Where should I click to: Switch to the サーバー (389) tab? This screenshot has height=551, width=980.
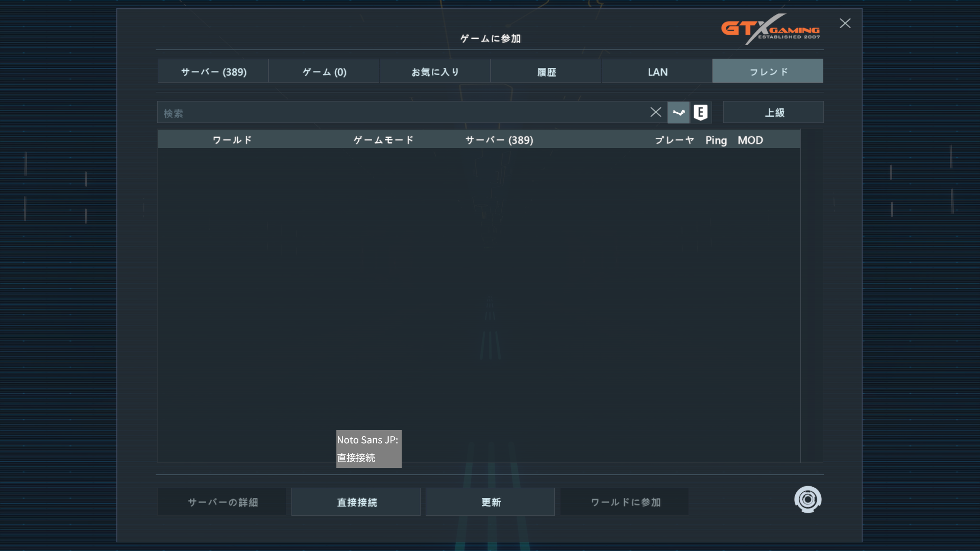tap(213, 71)
